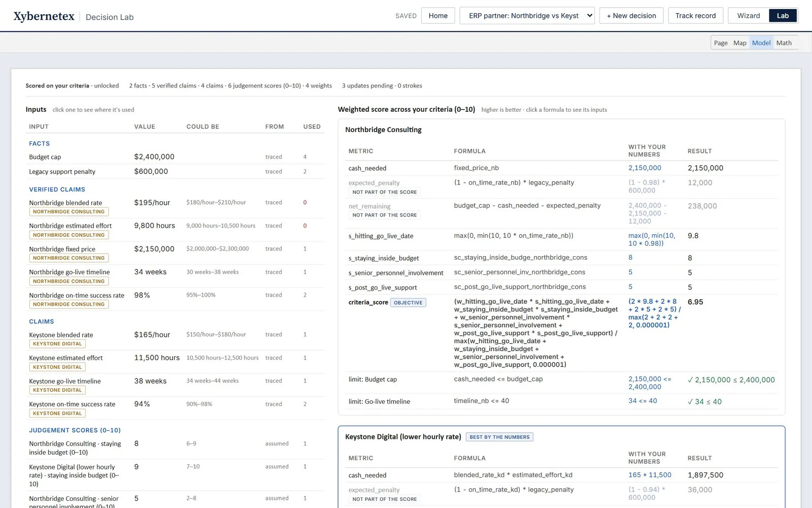Open the Home page
The image size is (812, 508).
coord(438,16)
